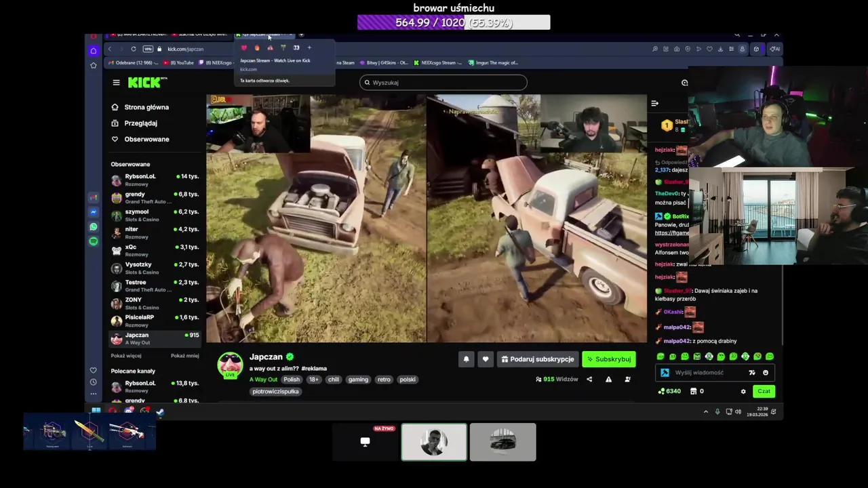Screen dimensions: 868x488
Task: Open niter channel in followed list
Action: coord(155,232)
